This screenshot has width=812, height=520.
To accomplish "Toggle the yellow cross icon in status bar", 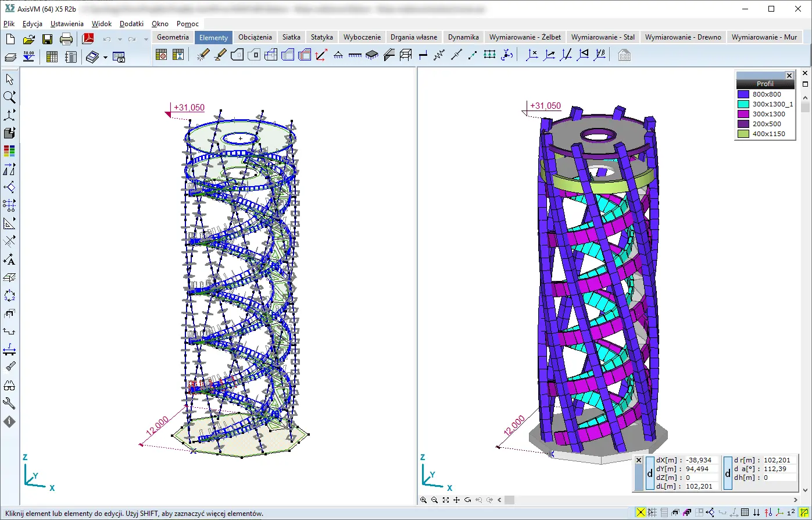I will [x=641, y=512].
